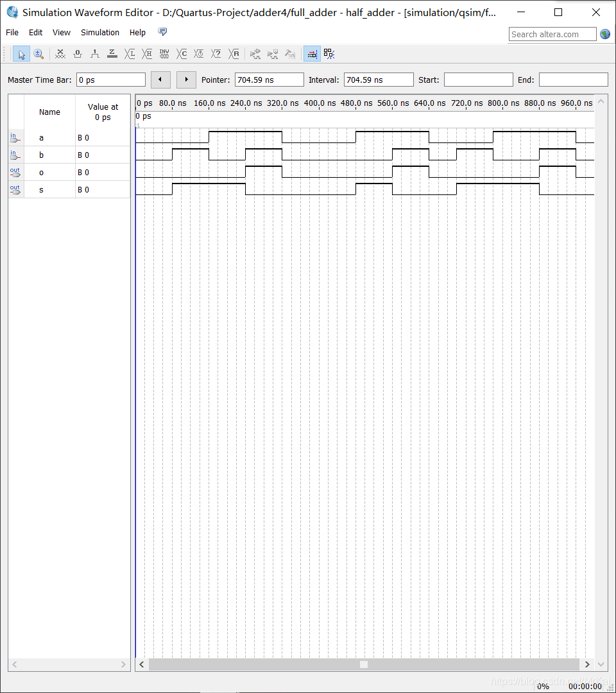Jump to next transition with right arrow
The image size is (616, 693).
point(186,80)
